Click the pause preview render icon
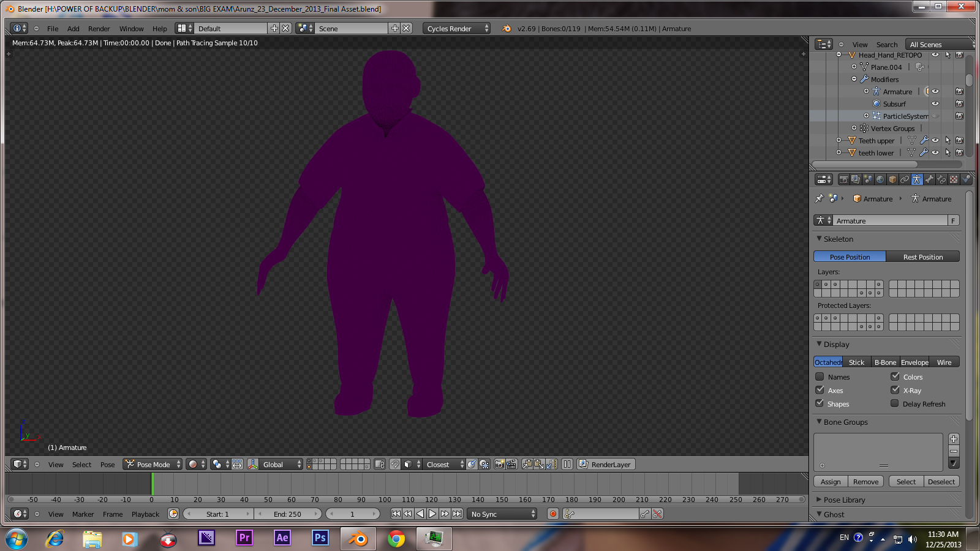Viewport: 980px width, 551px height. pyautogui.click(x=567, y=464)
